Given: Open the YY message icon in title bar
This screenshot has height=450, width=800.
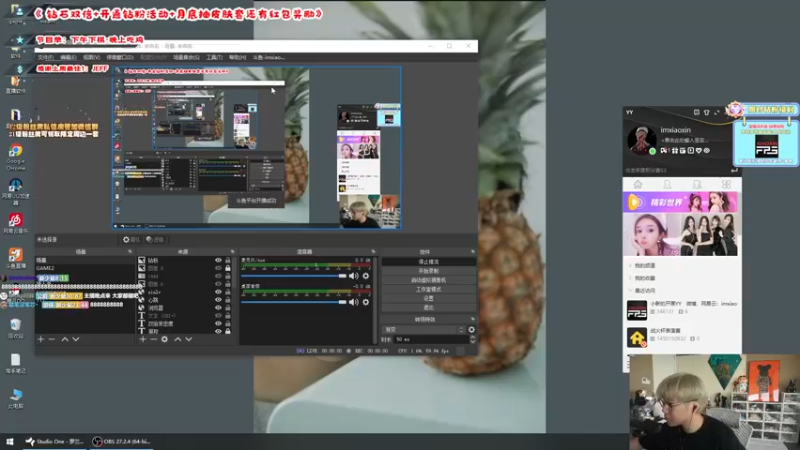Looking at the screenshot, I should [696, 112].
